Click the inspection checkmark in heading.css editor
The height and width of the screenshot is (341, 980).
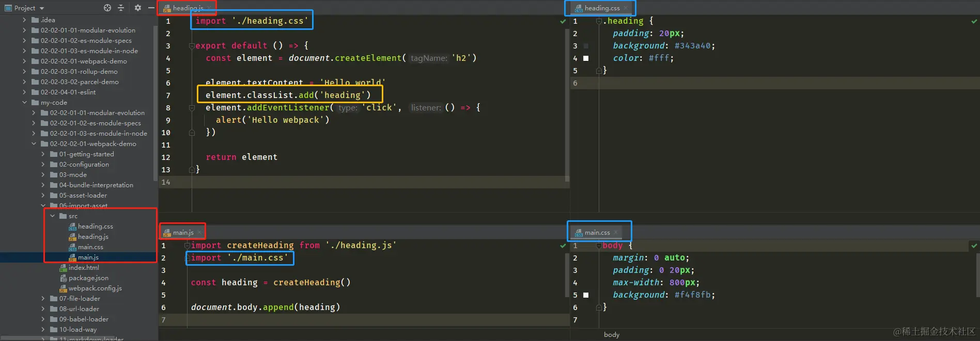click(x=974, y=21)
